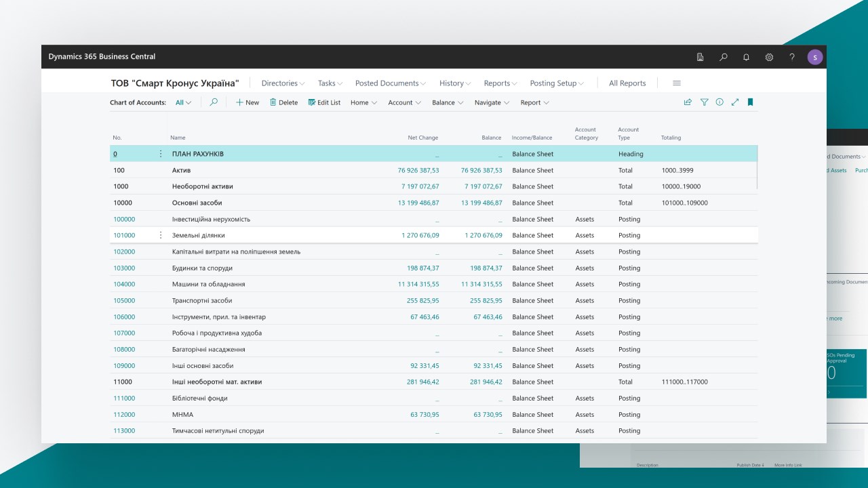Screen dimensions: 868x488
Task: Click account number 105000 link
Action: [x=124, y=300]
